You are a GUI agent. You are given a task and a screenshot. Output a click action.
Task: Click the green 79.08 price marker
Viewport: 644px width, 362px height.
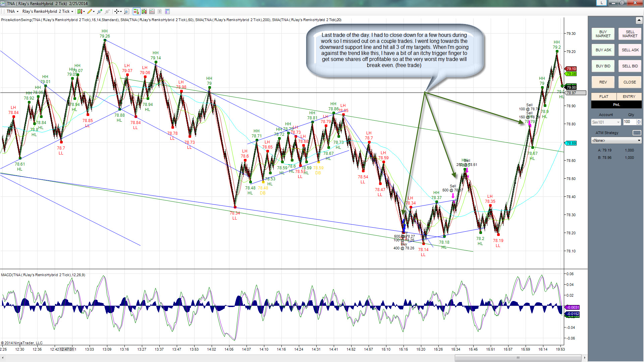[571, 74]
